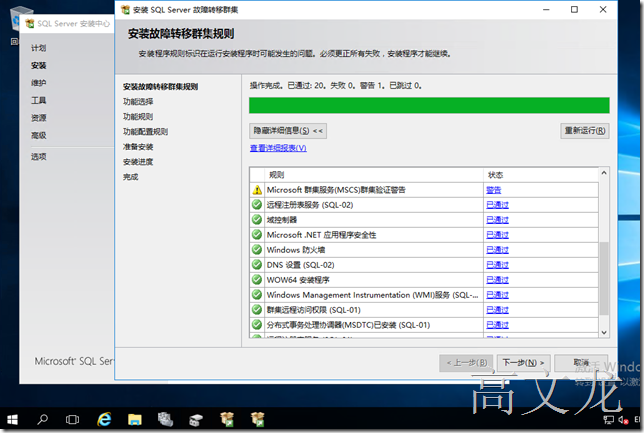644x433 pixels.
Task: Select 选项 in the SQL Server 安装中心 window
Action: (39, 157)
